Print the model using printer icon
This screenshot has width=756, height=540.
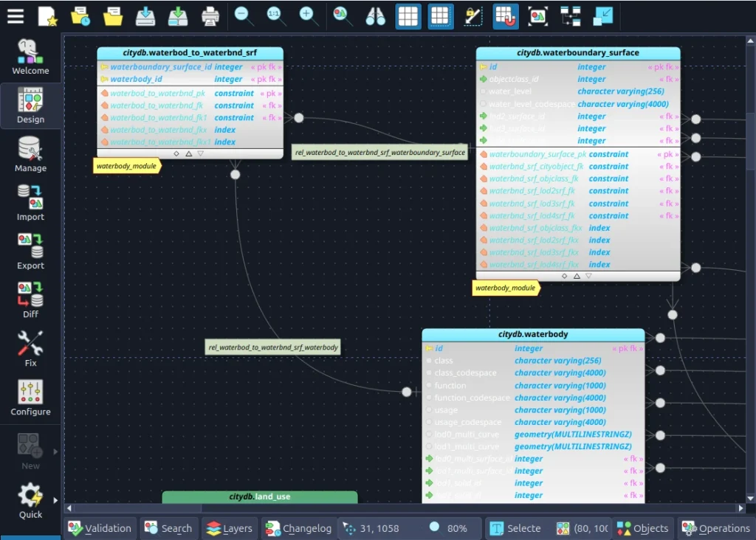coord(210,16)
